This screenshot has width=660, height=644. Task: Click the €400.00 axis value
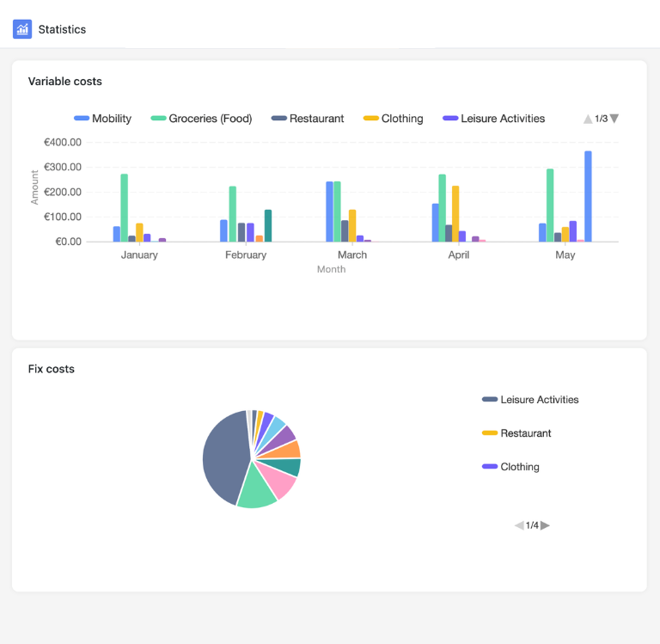click(x=63, y=143)
